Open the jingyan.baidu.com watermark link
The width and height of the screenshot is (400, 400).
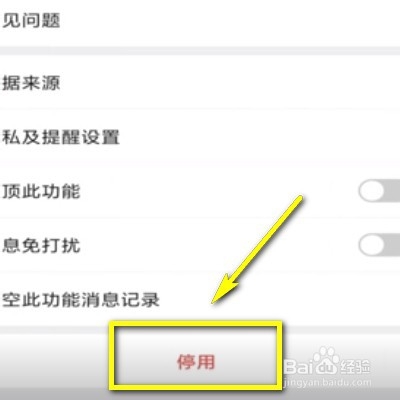pos(327,382)
